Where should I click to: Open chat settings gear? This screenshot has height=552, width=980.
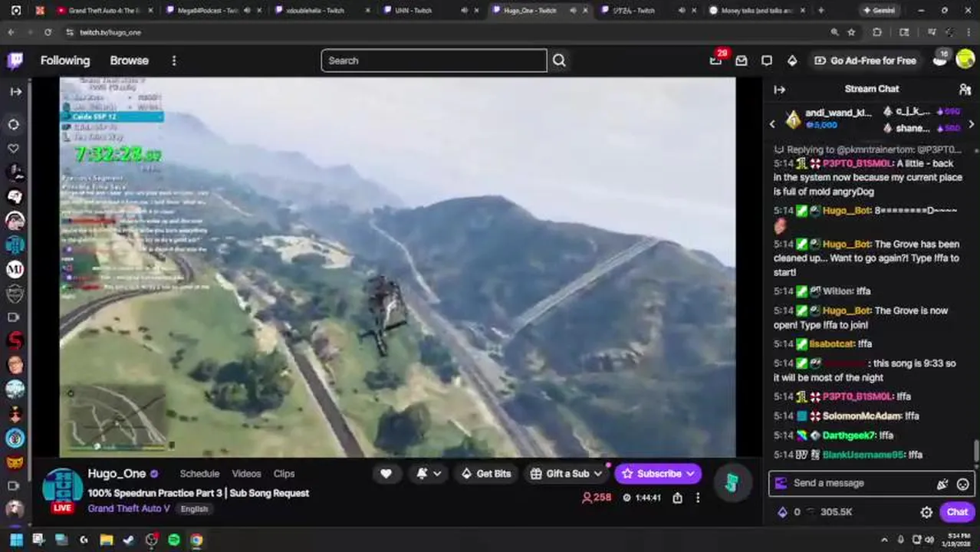point(926,512)
